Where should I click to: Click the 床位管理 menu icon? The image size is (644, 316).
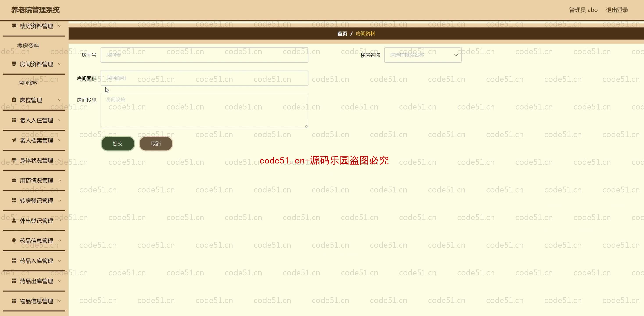coord(14,100)
